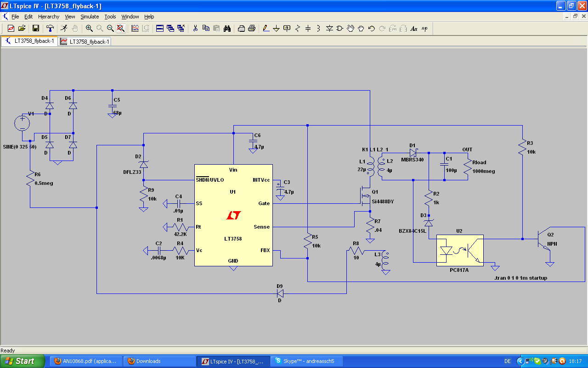Viewport: 588px width, 368px height.
Task: Select the Move open-hand tool
Action: tap(351, 28)
